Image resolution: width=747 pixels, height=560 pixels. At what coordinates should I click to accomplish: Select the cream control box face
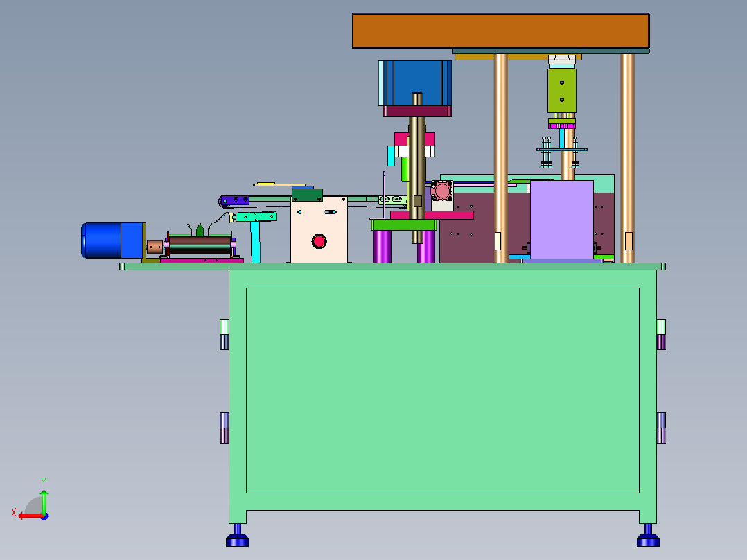319,229
